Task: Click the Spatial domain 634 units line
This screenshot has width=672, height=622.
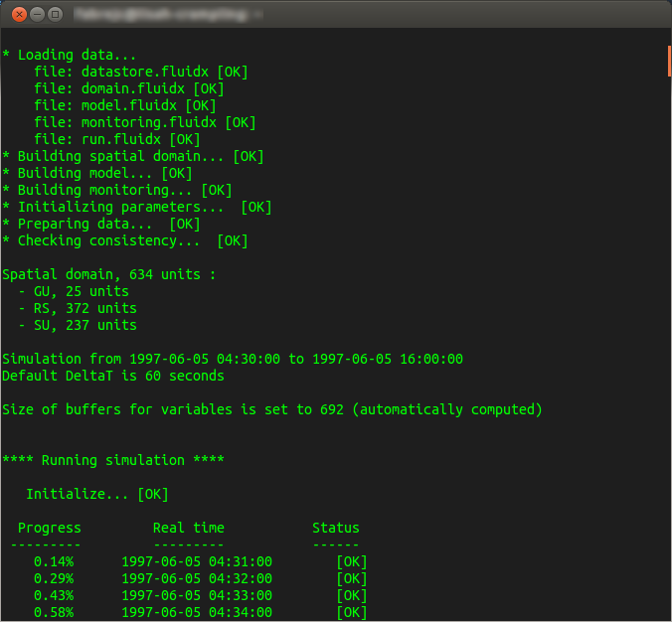Action: click(x=109, y=274)
